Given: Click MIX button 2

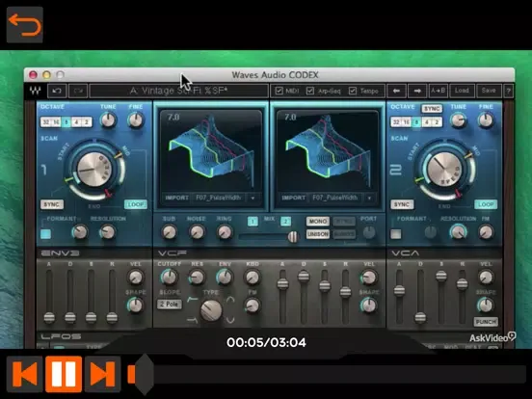Looking at the screenshot, I should (x=285, y=222).
